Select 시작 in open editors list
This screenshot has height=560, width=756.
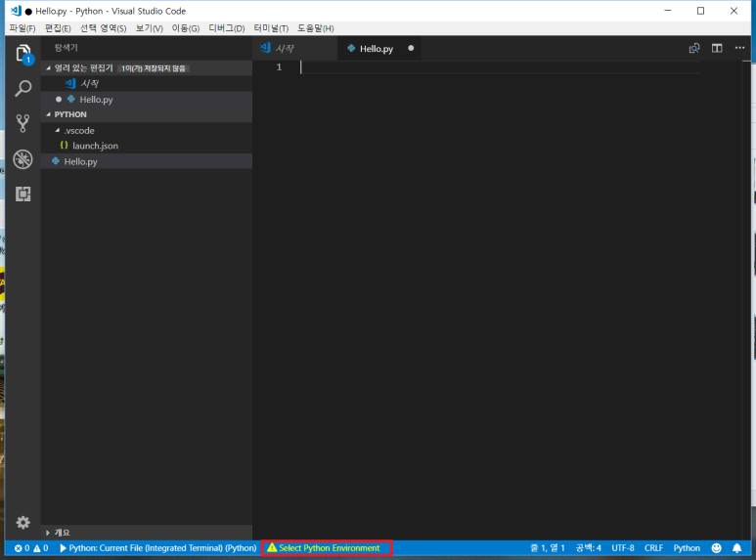click(147, 83)
